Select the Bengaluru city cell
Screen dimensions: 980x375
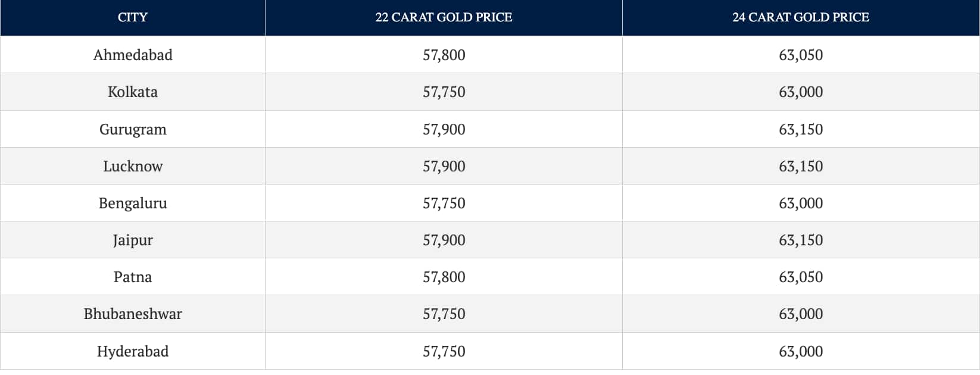[133, 203]
